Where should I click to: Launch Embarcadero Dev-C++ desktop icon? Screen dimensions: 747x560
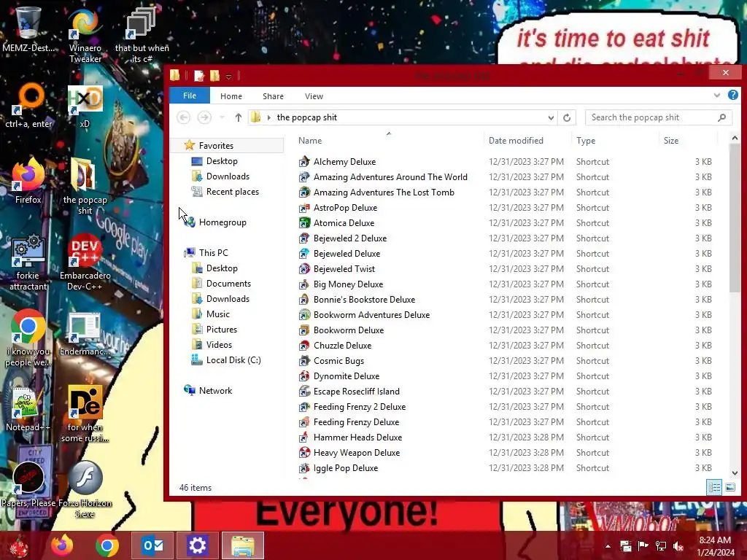[x=85, y=262]
